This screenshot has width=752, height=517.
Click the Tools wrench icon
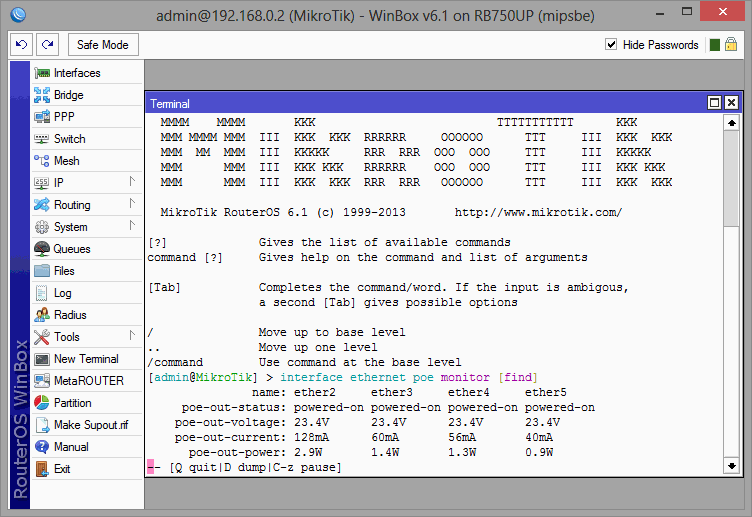[42, 337]
